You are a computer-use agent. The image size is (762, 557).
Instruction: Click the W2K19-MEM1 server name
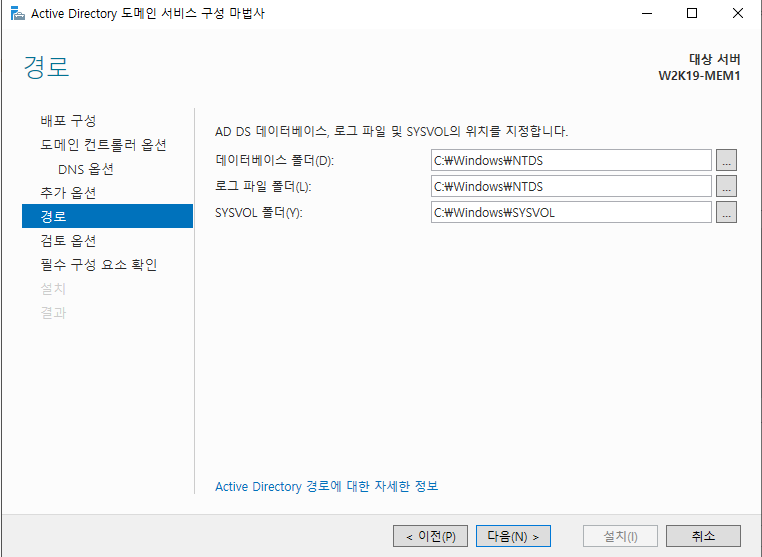click(699, 76)
